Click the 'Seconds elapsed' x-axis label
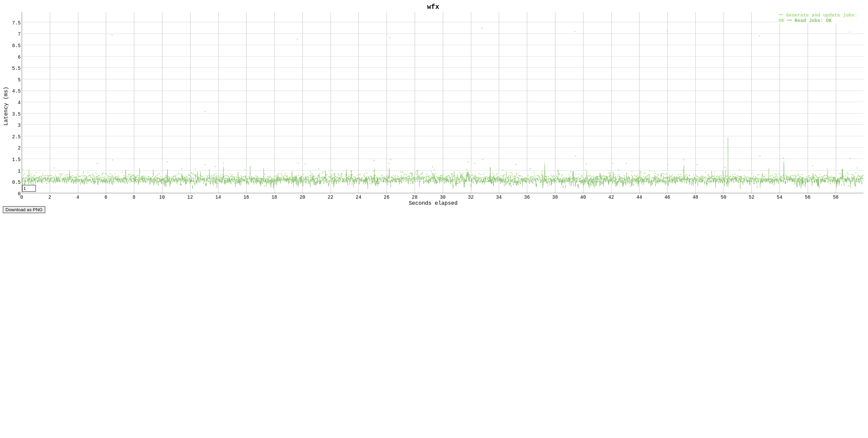868x438 pixels. point(433,203)
